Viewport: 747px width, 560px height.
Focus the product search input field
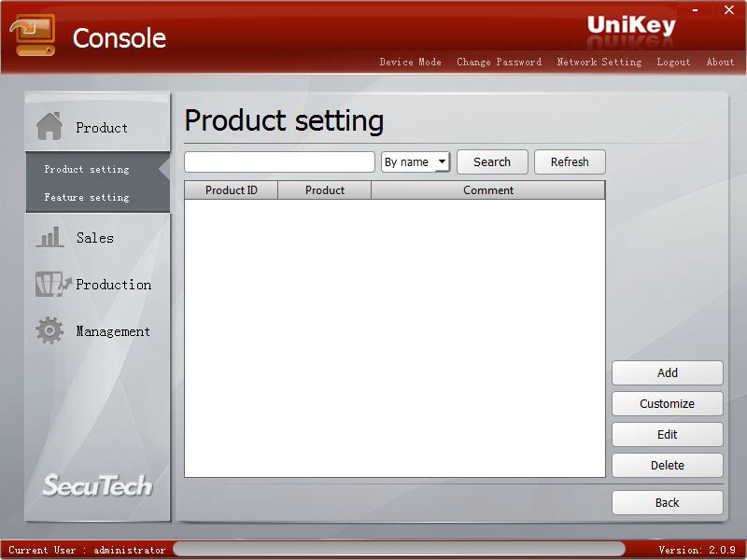pos(279,161)
